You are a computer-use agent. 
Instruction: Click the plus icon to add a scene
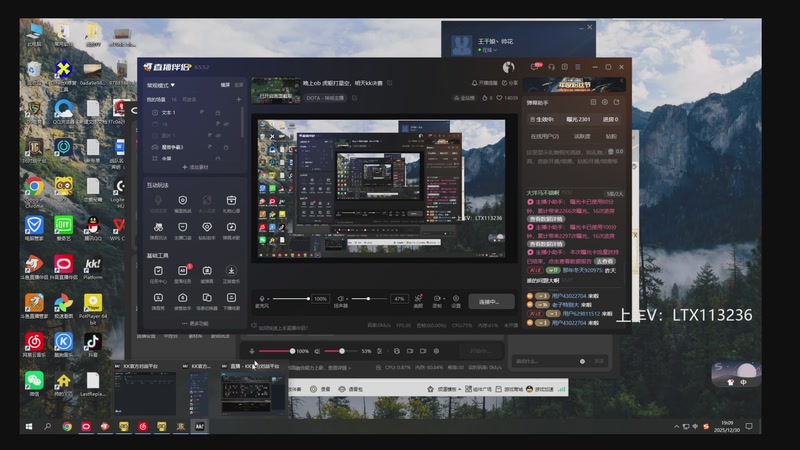[238, 99]
